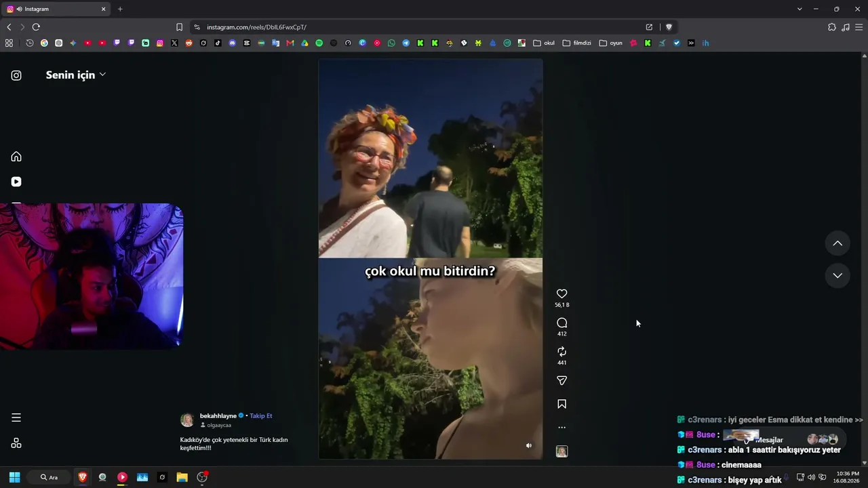Follow the account with "Takip Et"
The height and width of the screenshot is (488, 868).
[261, 415]
